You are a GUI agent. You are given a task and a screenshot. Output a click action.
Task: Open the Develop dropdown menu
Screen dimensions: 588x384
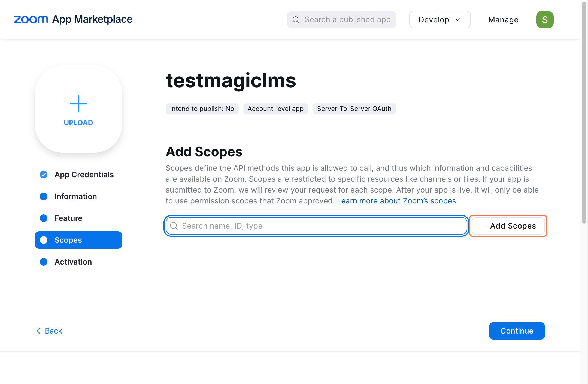point(440,20)
